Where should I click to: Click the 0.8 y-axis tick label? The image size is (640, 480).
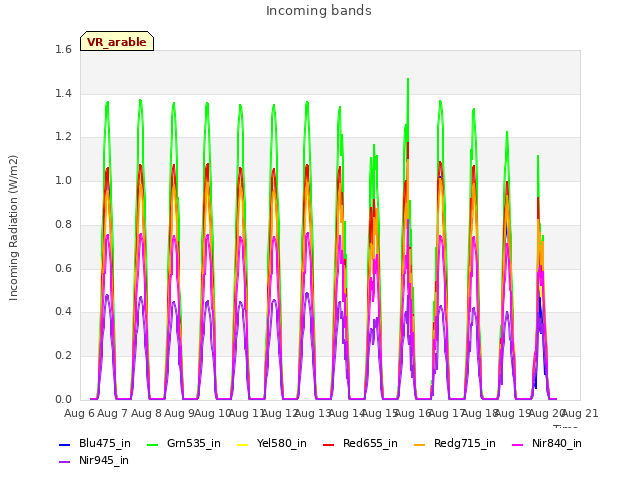coord(63,224)
